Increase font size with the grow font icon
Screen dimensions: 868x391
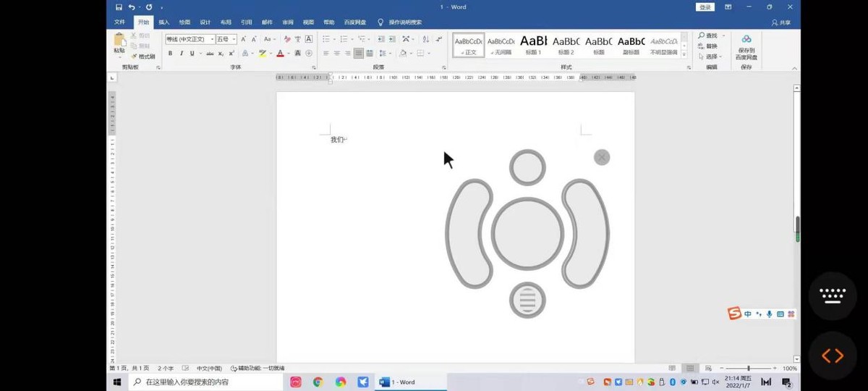[244, 39]
